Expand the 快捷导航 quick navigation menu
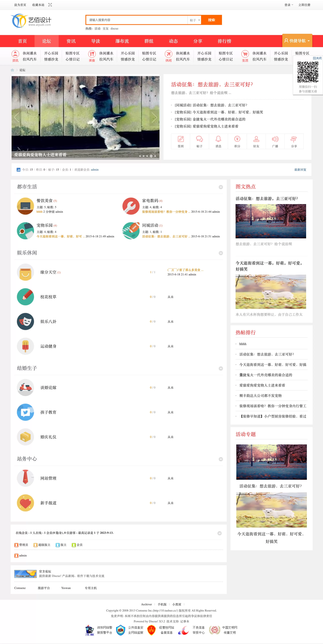Image resolution: width=323 pixels, height=644 pixels. [297, 41]
